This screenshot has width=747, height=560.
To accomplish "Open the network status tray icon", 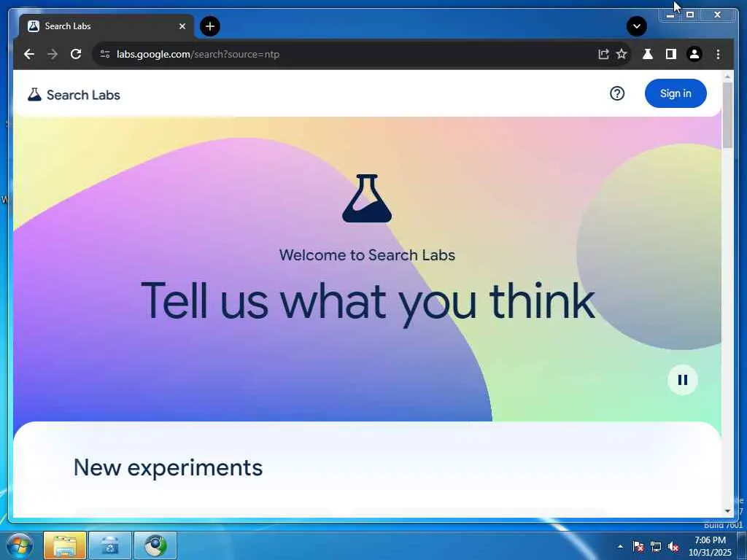I will (x=656, y=546).
